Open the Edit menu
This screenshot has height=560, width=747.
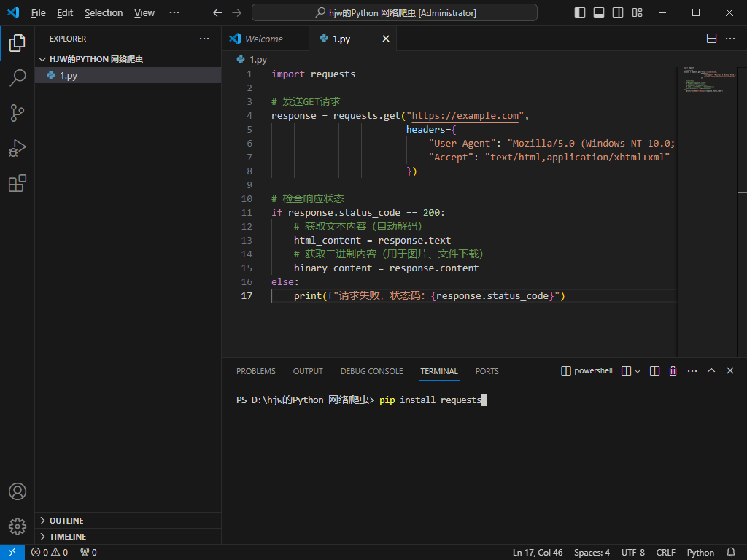tap(65, 13)
